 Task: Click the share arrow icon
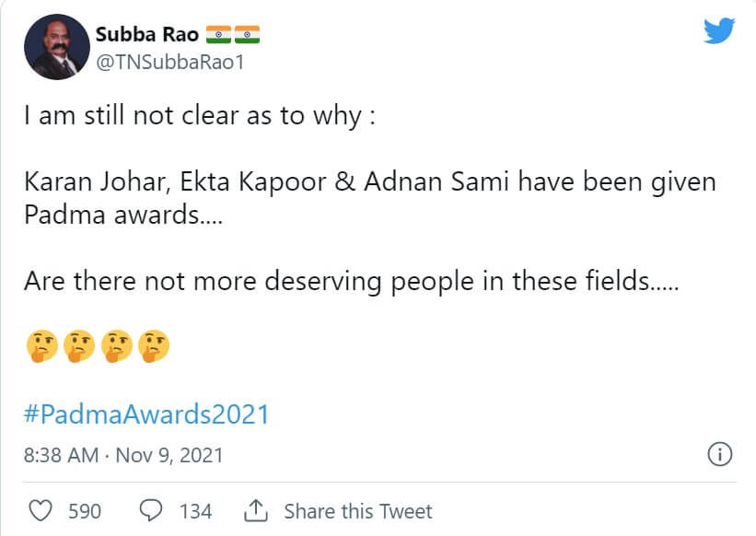pos(255,510)
